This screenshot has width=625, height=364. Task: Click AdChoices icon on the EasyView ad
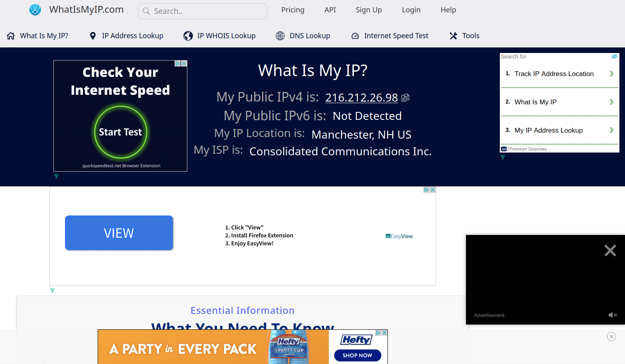[426, 190]
